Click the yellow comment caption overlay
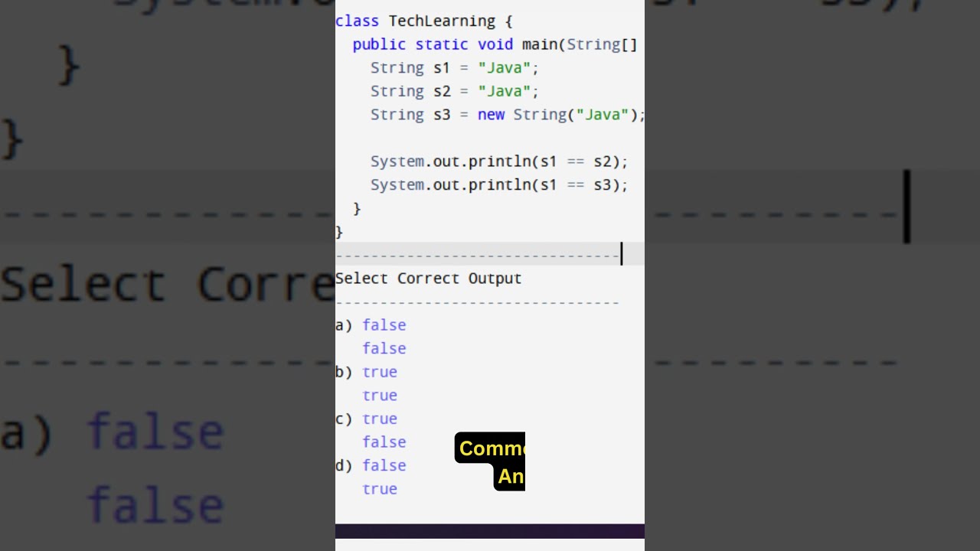 [490, 461]
